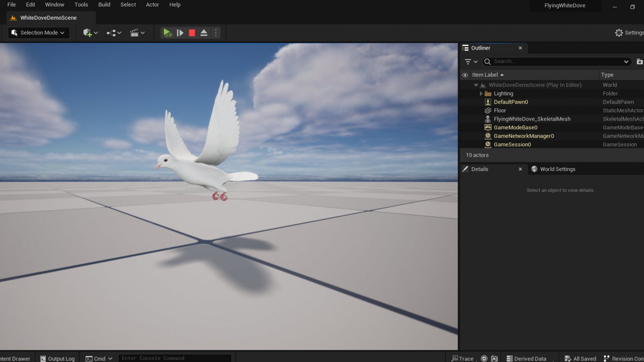
Task: Open the Cmd console type dropdown
Action: 99,358
